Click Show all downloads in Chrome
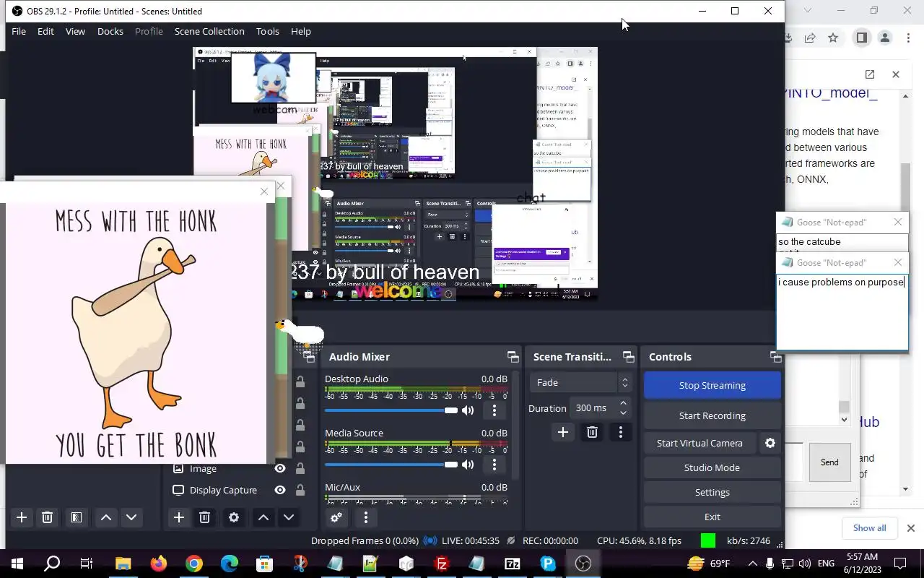Screen dimensions: 924x578 click(869, 528)
